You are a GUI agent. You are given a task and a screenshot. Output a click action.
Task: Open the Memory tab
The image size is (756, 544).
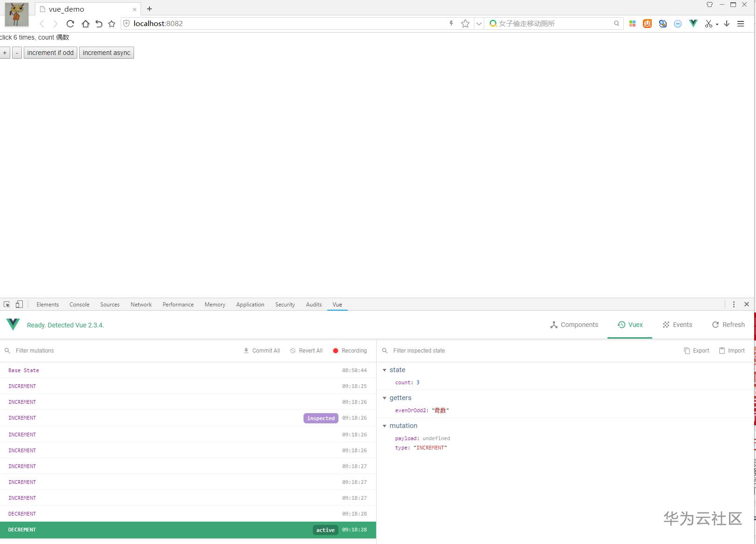pyautogui.click(x=215, y=305)
